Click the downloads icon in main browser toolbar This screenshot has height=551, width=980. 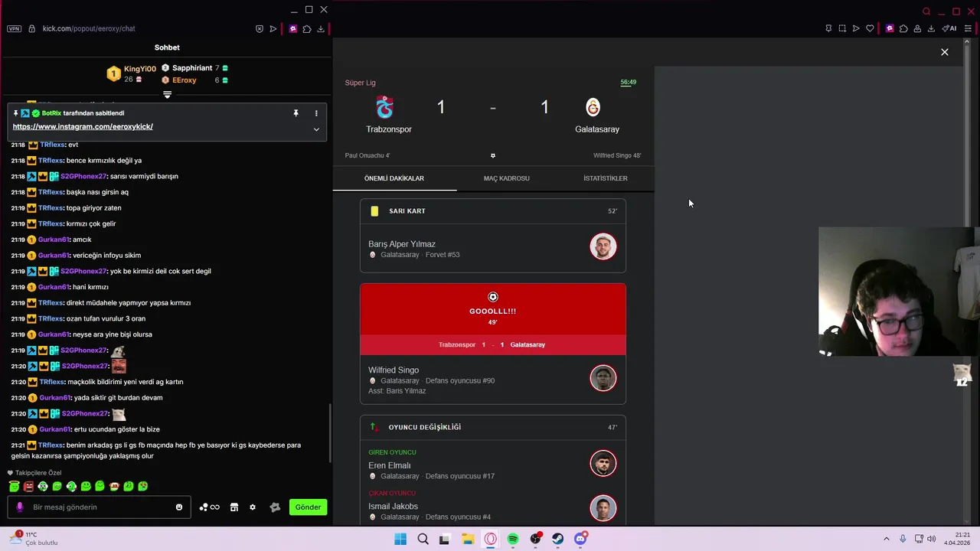tap(931, 29)
